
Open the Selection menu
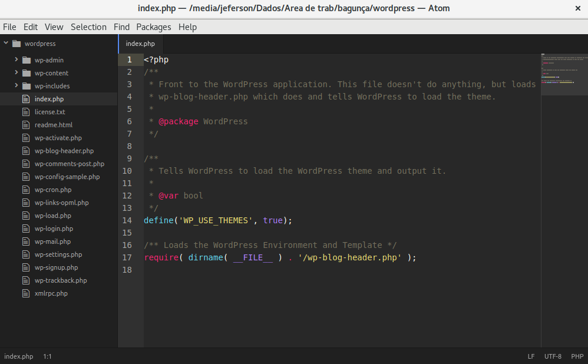click(x=88, y=27)
